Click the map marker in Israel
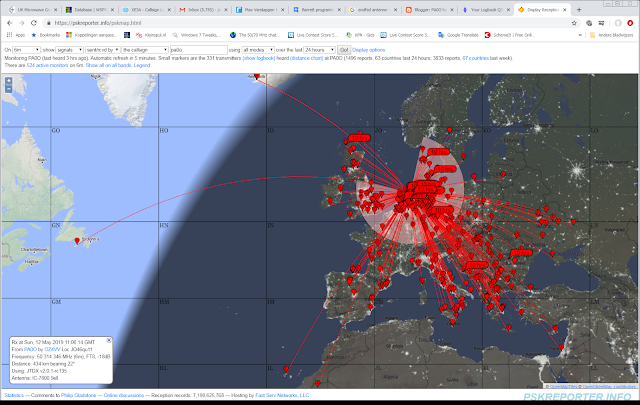Viewport: 640px width, 405px height. [562, 347]
